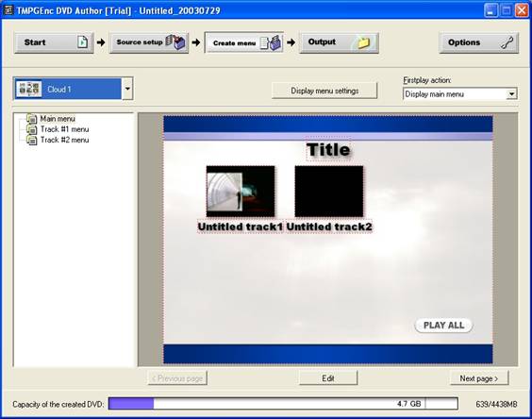Click the Cloud 1 theme preview icon
Image resolution: width=532 pixels, height=419 pixels.
click(x=29, y=89)
